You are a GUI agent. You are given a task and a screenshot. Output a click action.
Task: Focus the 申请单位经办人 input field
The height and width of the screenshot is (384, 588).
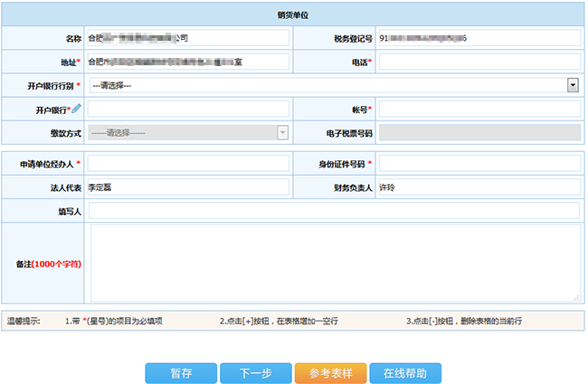pyautogui.click(x=188, y=164)
